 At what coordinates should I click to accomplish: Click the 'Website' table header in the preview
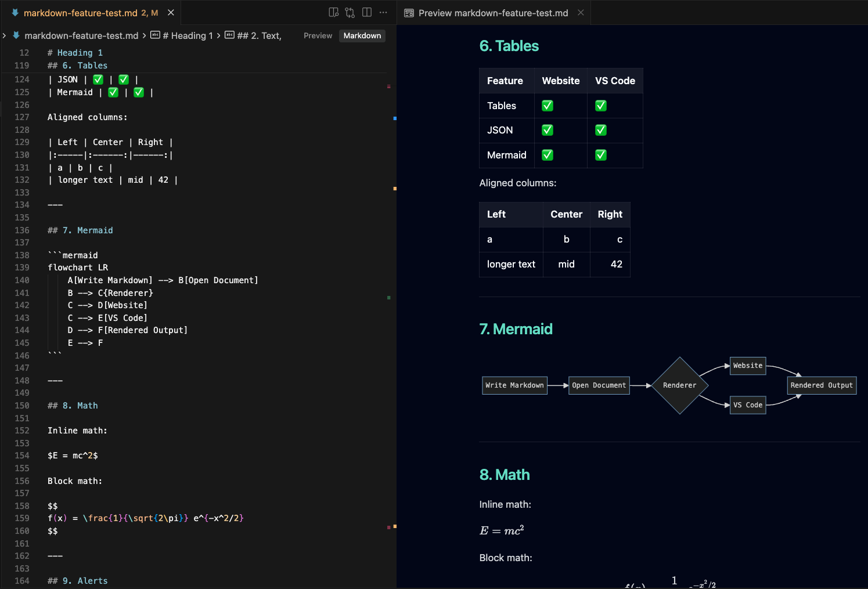[x=561, y=81]
